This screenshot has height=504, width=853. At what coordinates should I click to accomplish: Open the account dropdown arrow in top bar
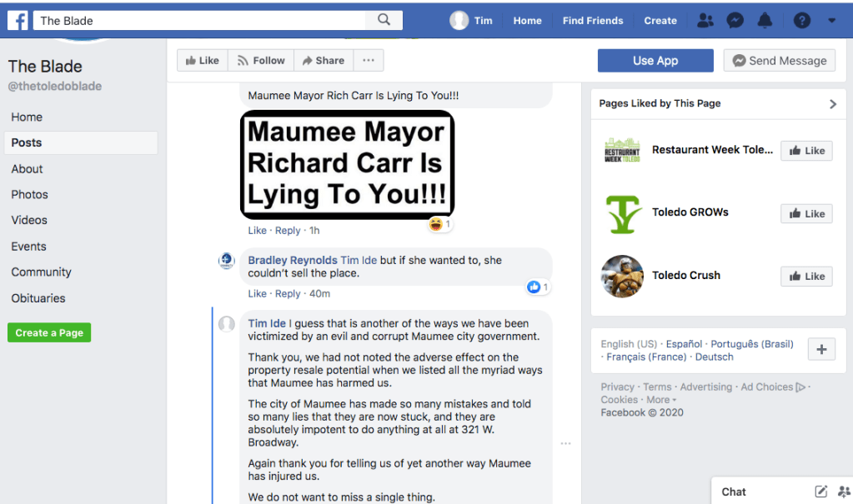[x=831, y=21]
